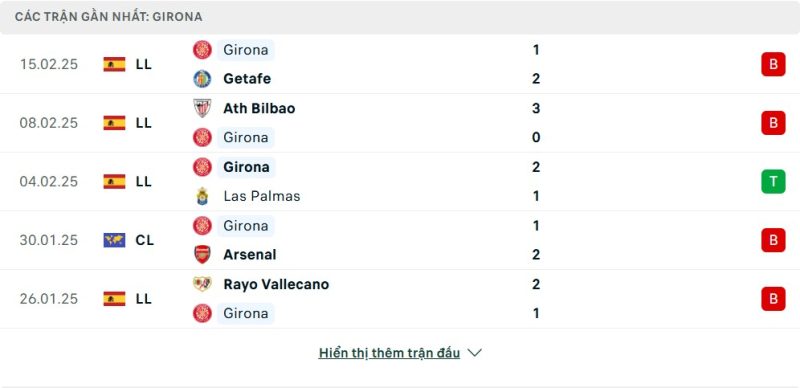The height and width of the screenshot is (388, 800).
Task: Select the Girona label in Las Palmas match
Action: [x=246, y=167]
